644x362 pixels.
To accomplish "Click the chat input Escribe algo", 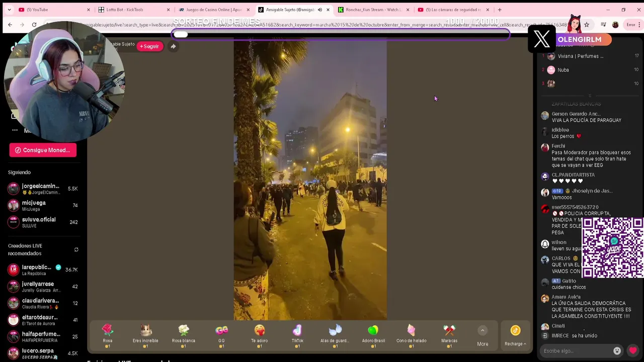I will click(576, 351).
